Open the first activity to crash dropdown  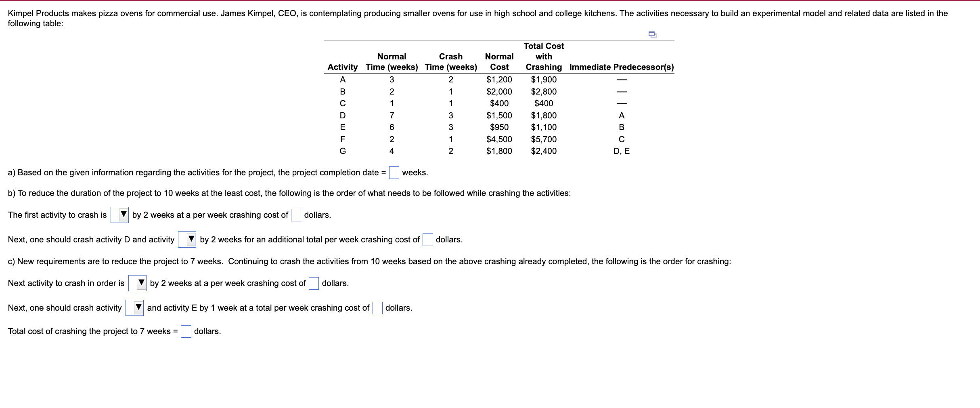[119, 215]
